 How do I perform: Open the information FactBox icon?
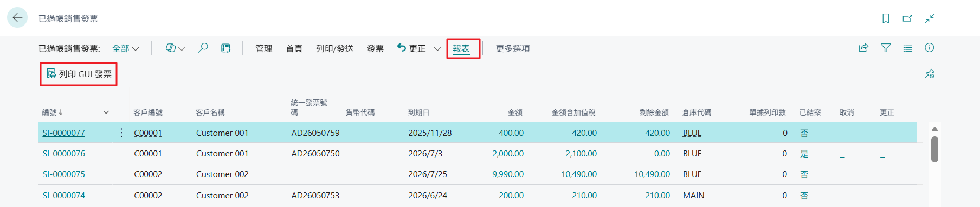tap(930, 48)
